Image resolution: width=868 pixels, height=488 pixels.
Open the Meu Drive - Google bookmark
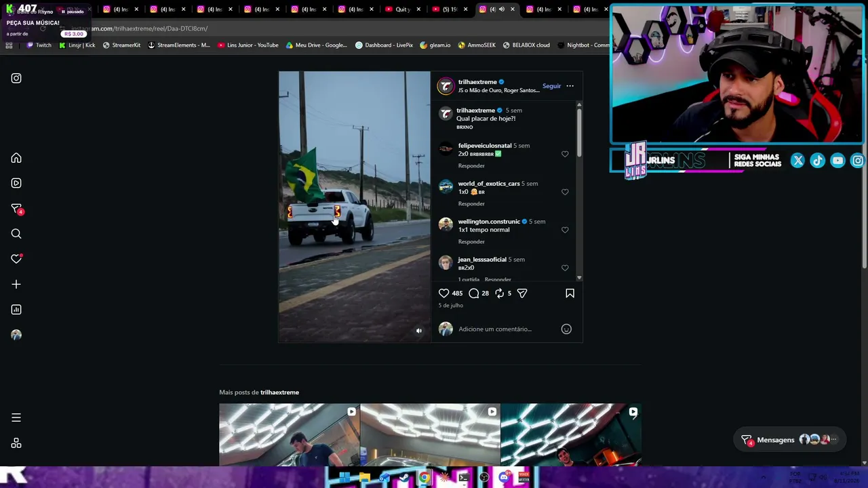pyautogui.click(x=317, y=45)
